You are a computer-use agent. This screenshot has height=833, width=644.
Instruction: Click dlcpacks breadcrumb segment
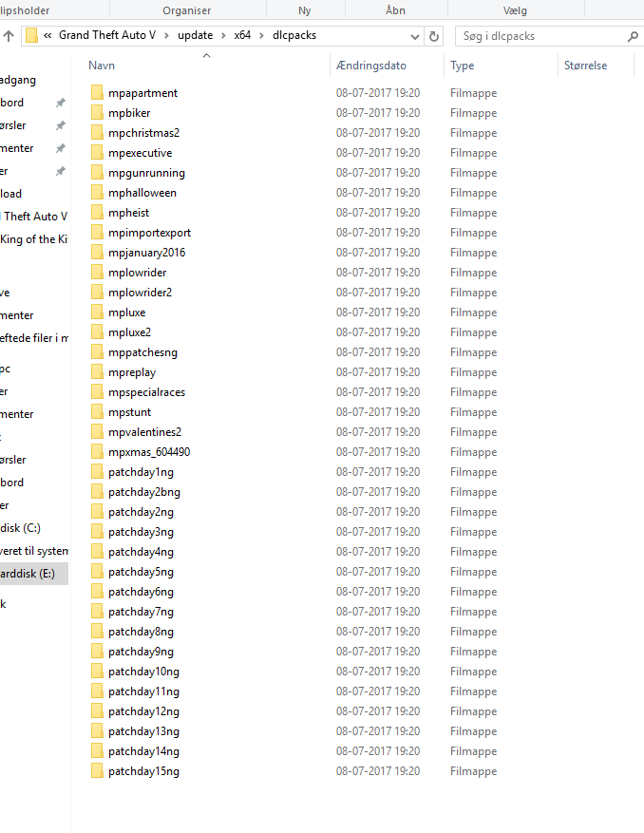[294, 35]
